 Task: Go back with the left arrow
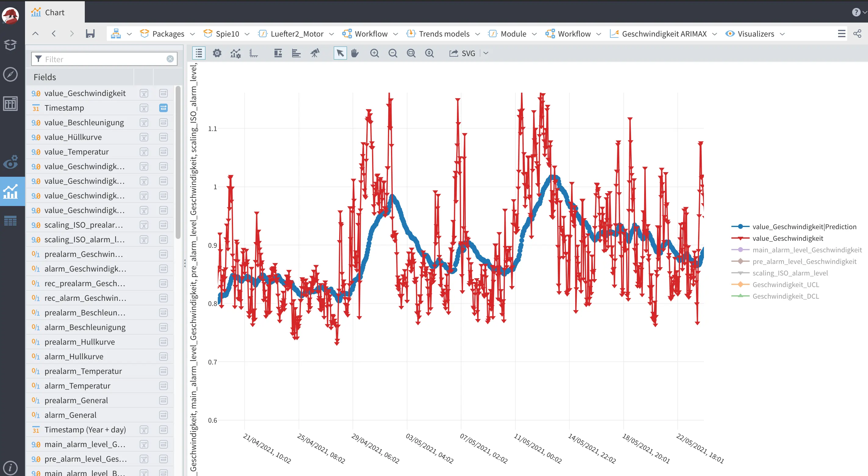[54, 33]
